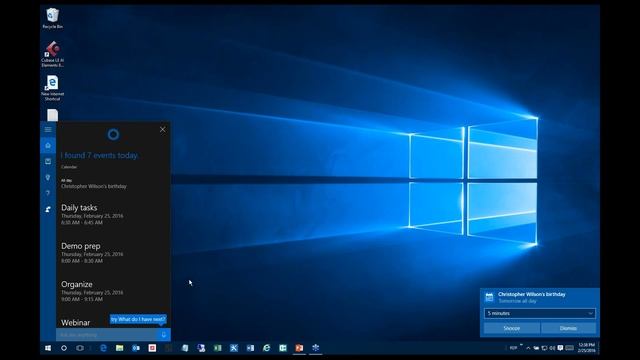Open the Cortana Notebook
This screenshot has height=360, width=640.
[x=48, y=161]
